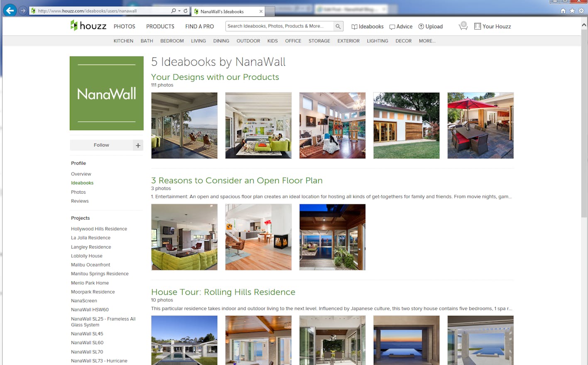Open NanaWall SL70 project link
Viewport: 588px width, 365px height.
coord(87,352)
